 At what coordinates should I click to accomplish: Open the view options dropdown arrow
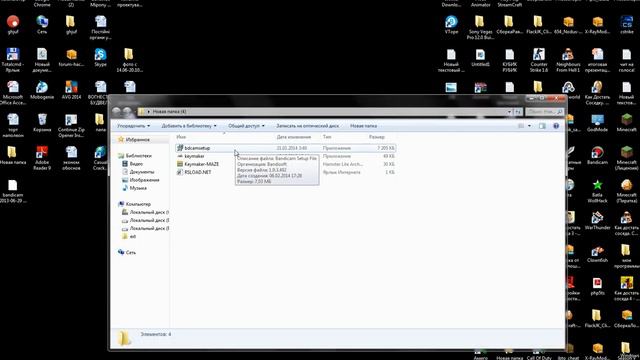click(x=529, y=126)
